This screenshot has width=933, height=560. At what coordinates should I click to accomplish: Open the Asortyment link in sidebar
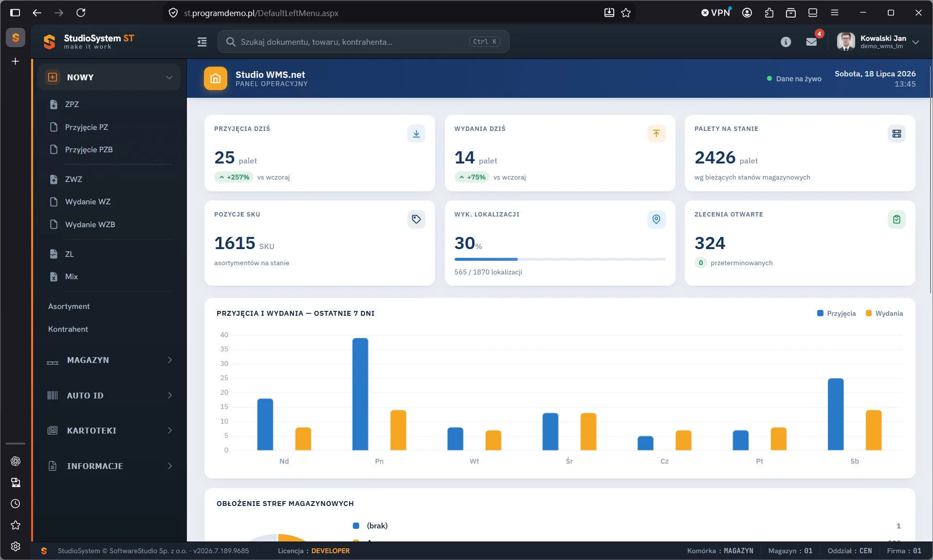coord(69,307)
